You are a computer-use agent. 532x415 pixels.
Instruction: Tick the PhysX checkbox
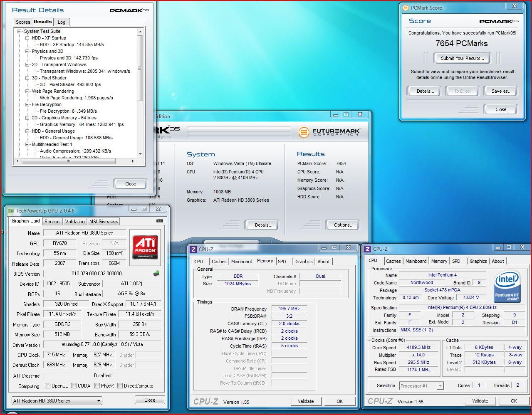[97, 386]
